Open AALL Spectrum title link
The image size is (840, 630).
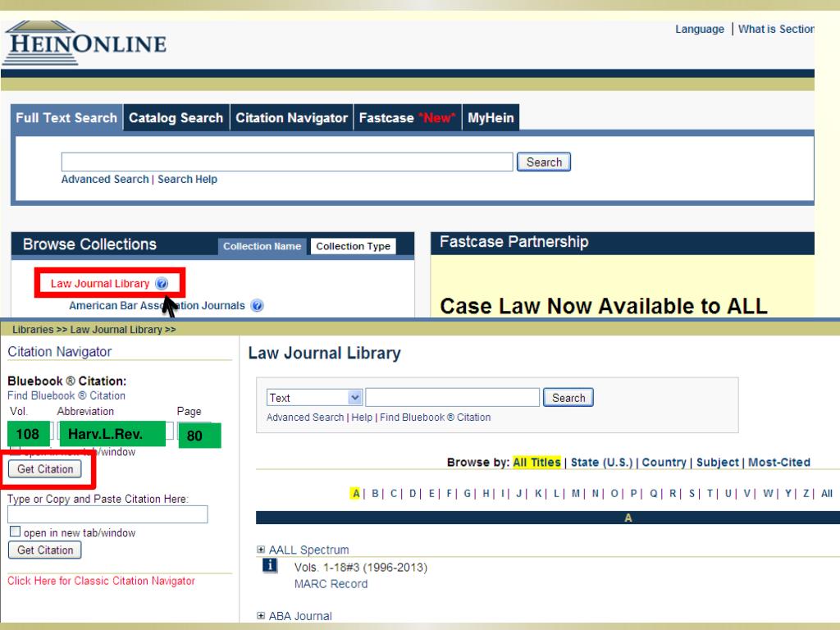[x=308, y=550]
